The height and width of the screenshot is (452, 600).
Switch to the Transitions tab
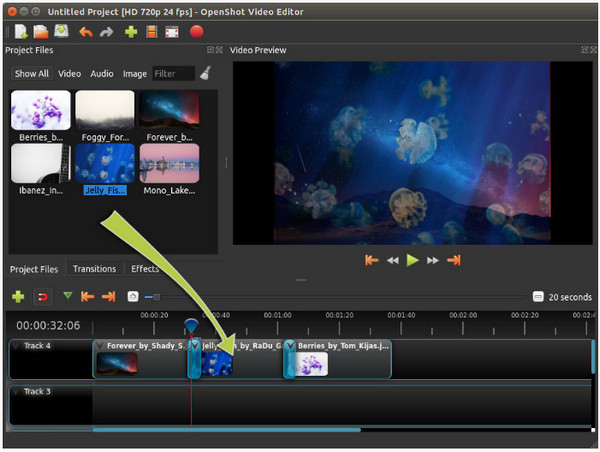pos(95,269)
